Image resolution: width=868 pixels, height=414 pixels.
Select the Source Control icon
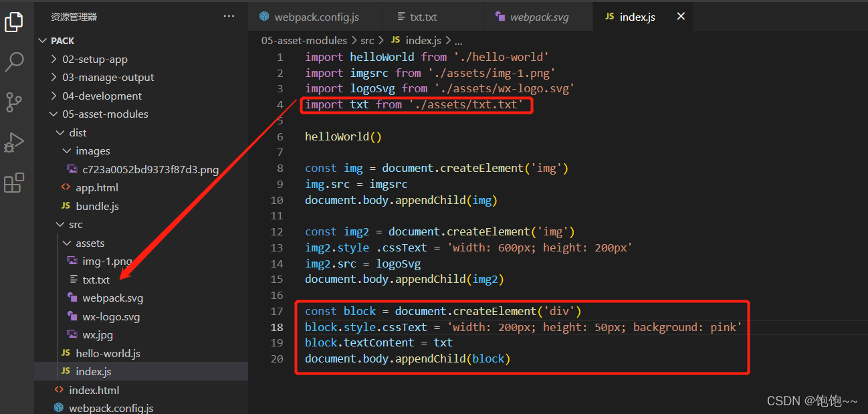point(15,102)
